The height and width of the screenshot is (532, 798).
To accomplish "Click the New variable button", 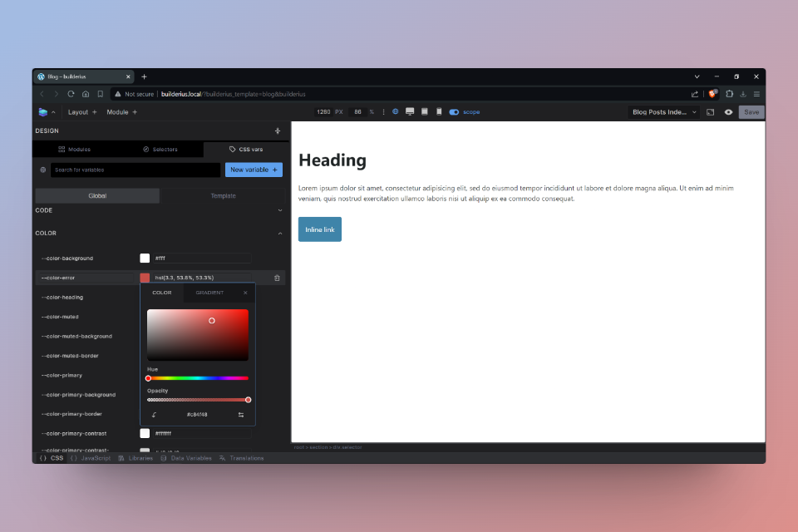I will pos(254,170).
